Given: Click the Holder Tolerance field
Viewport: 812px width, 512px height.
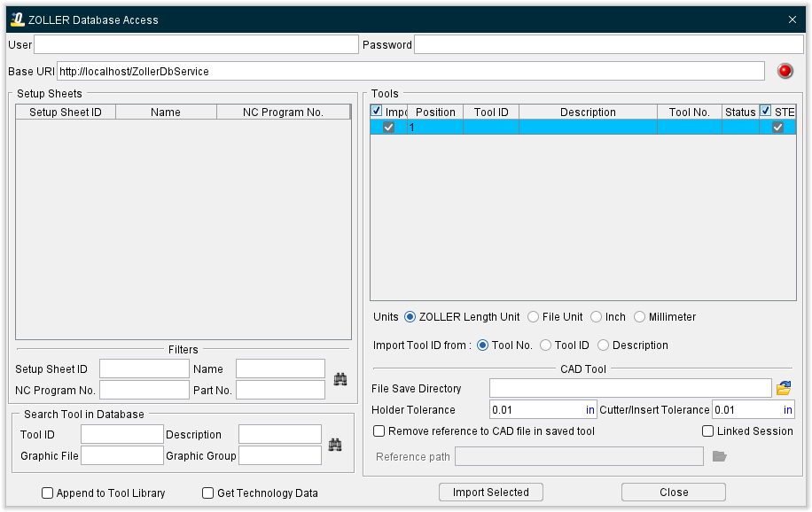Looking at the screenshot, I should click(x=543, y=409).
